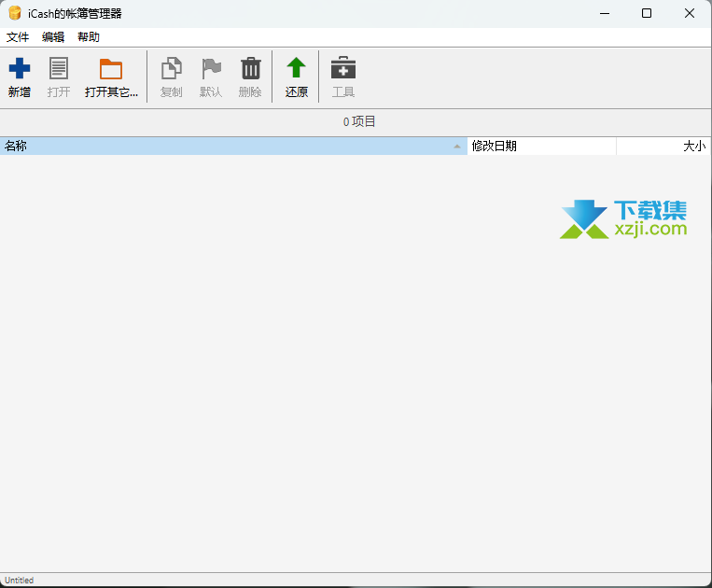712x588 pixels.
Task: Sort list by 名称 column header
Action: pos(233,146)
